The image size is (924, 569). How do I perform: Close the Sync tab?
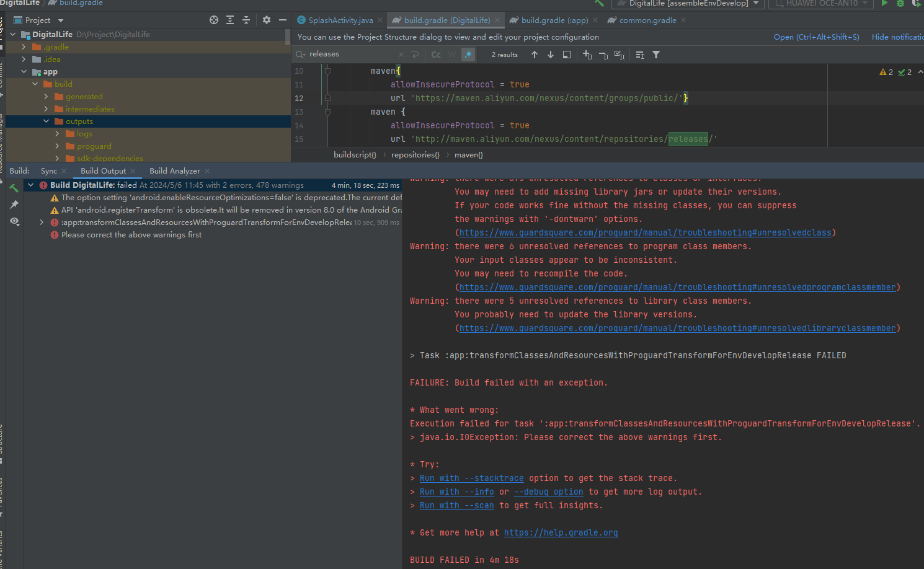64,171
